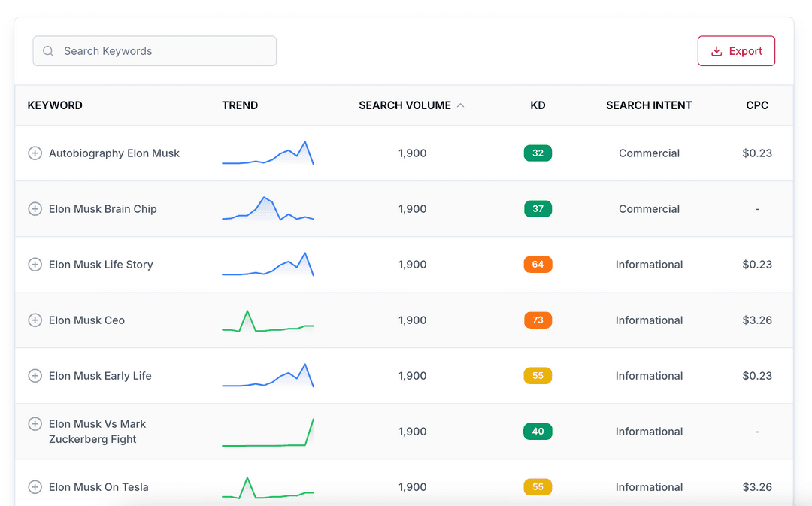The height and width of the screenshot is (506, 812).
Task: Click search volume 1,900 for Brain Chip row
Action: (412, 209)
